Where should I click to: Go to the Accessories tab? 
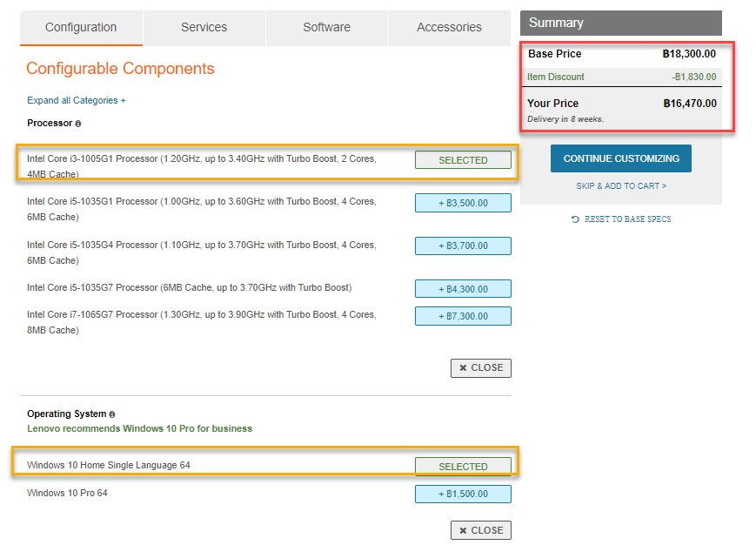(x=450, y=28)
